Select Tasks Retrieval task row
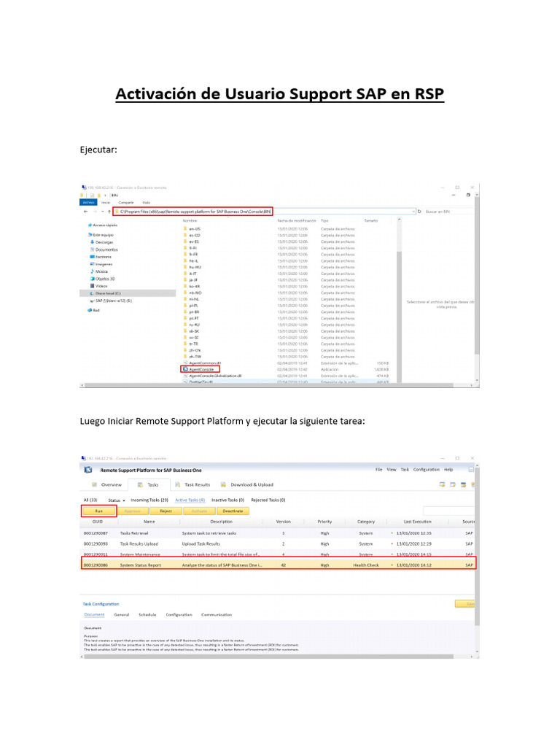Viewport: 560px width, 747px height. pos(279,533)
